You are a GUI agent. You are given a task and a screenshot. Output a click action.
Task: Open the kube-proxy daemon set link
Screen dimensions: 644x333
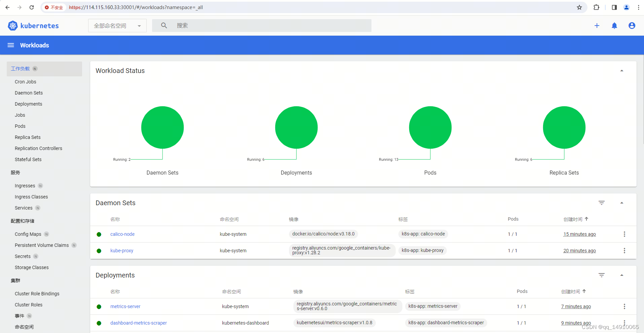click(122, 251)
